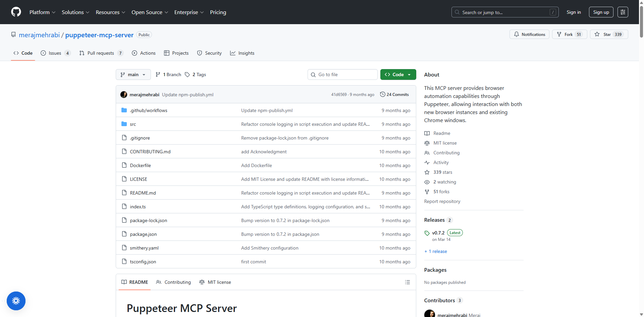Open the v0.7.2 release link
This screenshot has width=644, height=317.
click(438, 232)
